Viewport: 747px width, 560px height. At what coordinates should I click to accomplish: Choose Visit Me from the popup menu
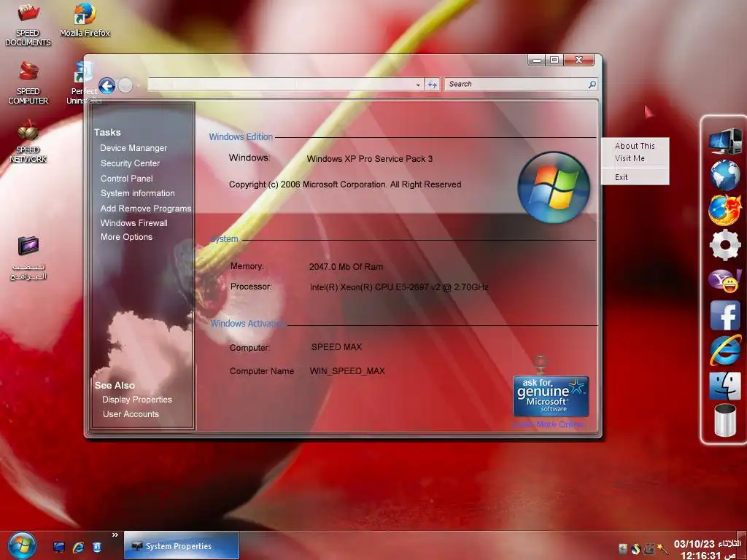point(630,158)
